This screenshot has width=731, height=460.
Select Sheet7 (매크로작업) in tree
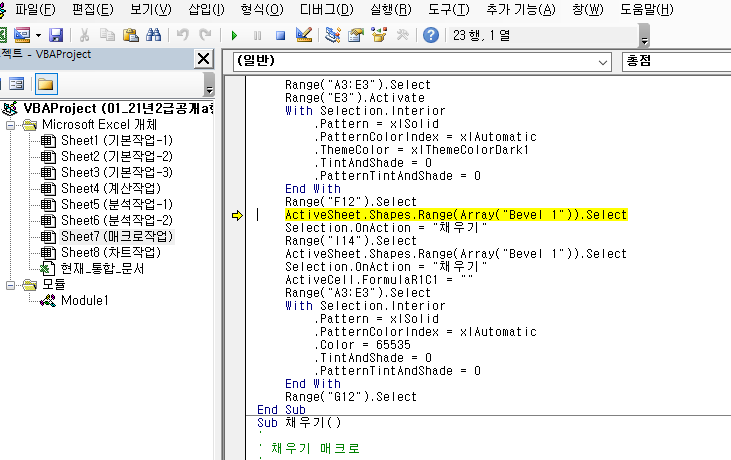coord(117,236)
